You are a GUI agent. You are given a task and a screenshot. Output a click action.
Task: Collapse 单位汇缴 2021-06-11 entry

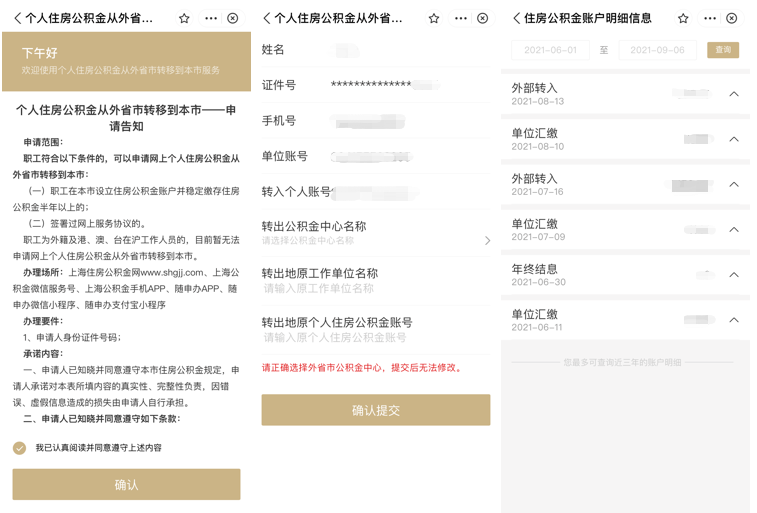(x=734, y=320)
